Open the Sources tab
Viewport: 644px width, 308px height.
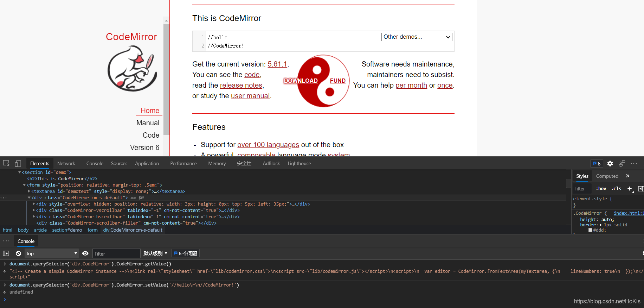pos(119,163)
